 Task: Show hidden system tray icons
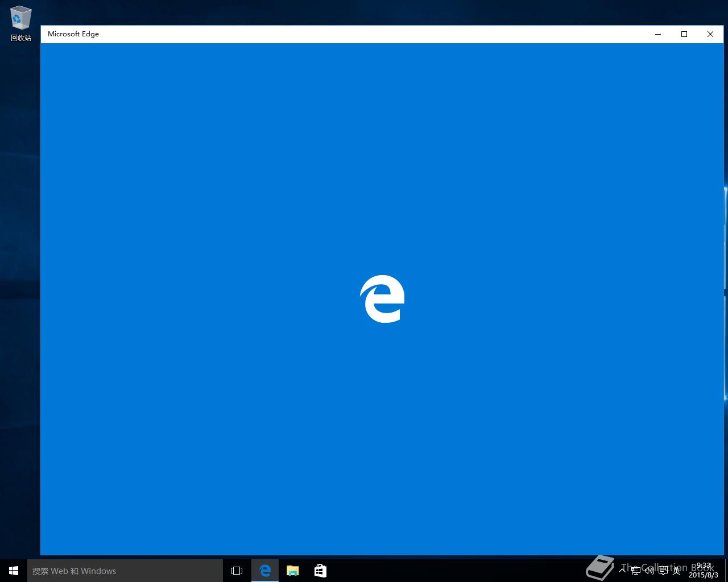[x=622, y=571]
